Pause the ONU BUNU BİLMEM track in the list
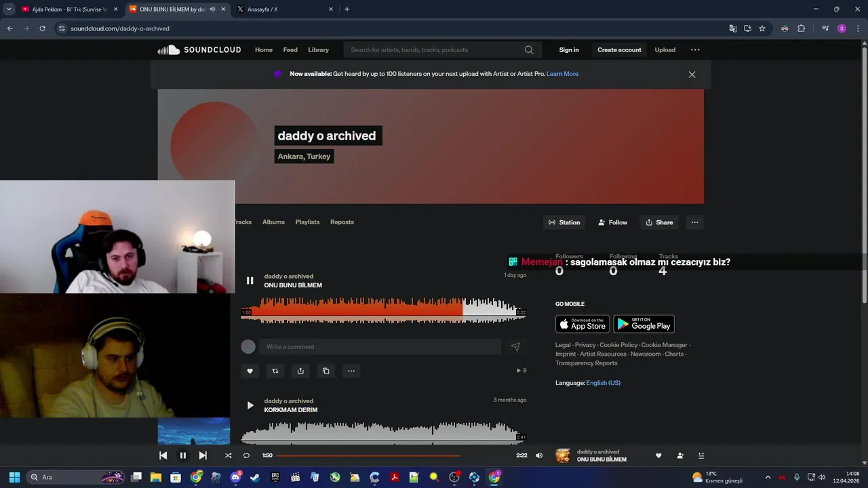Screen dimensions: 868x488 [250, 281]
